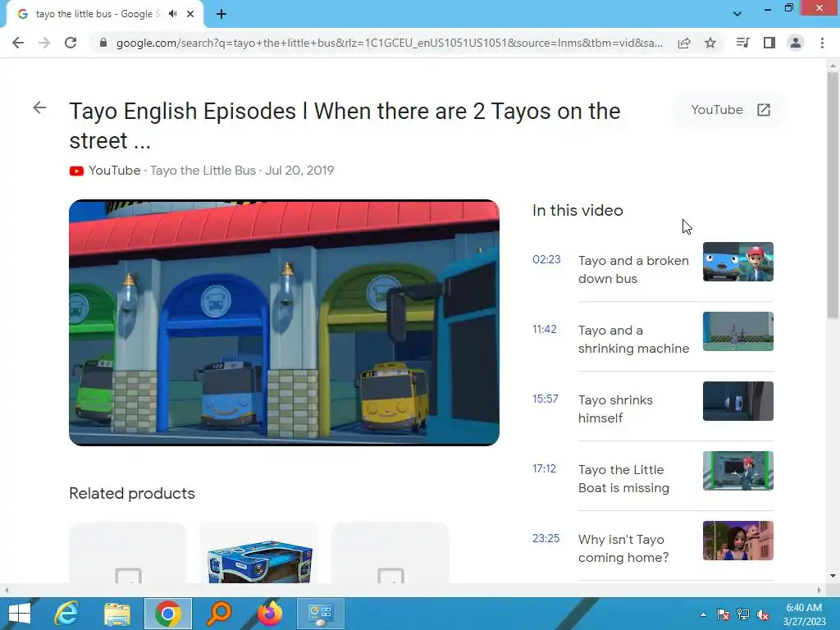This screenshot has width=840, height=630.
Task: Open thumbnail for Tayo shrinks himself
Action: point(737,400)
